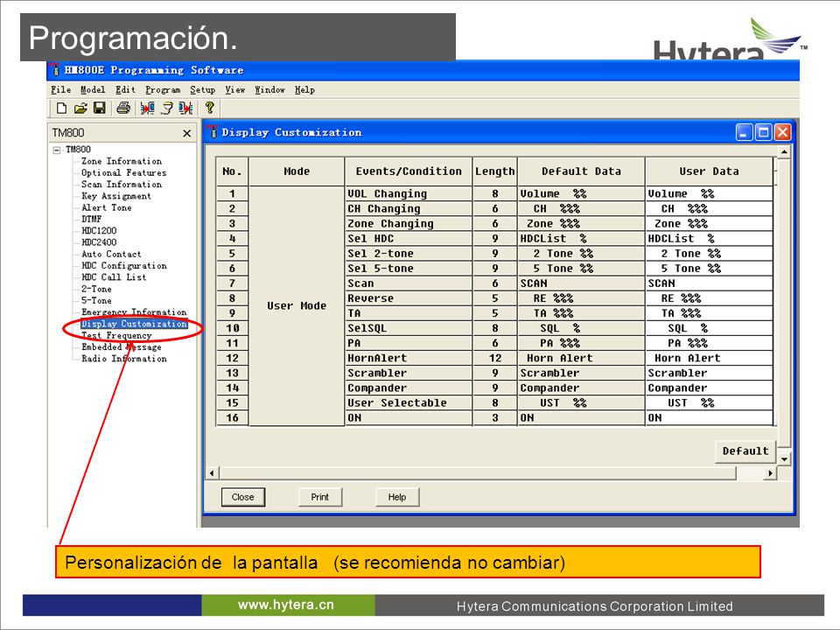
Task: Select HDC Call List in the tree
Action: [114, 277]
